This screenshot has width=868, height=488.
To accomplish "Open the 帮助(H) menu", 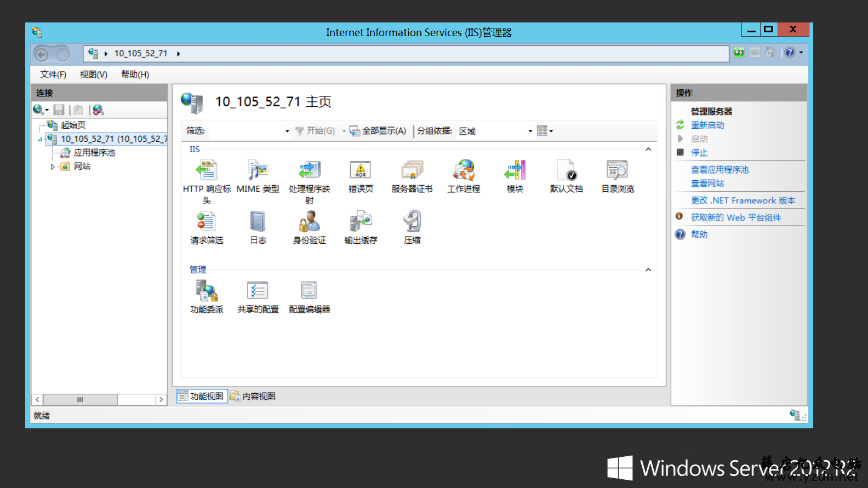I will tap(135, 74).
